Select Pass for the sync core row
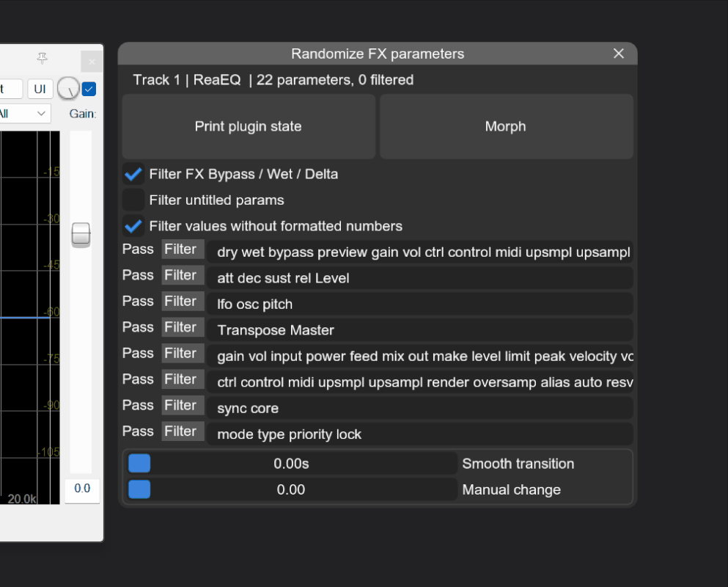The image size is (728, 587). tap(138, 405)
